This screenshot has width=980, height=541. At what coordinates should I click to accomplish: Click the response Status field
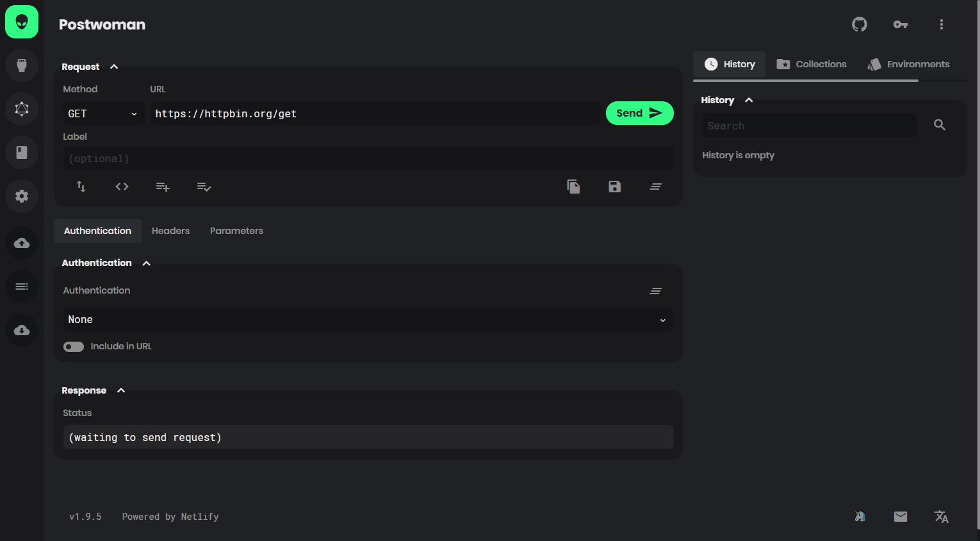point(368,437)
